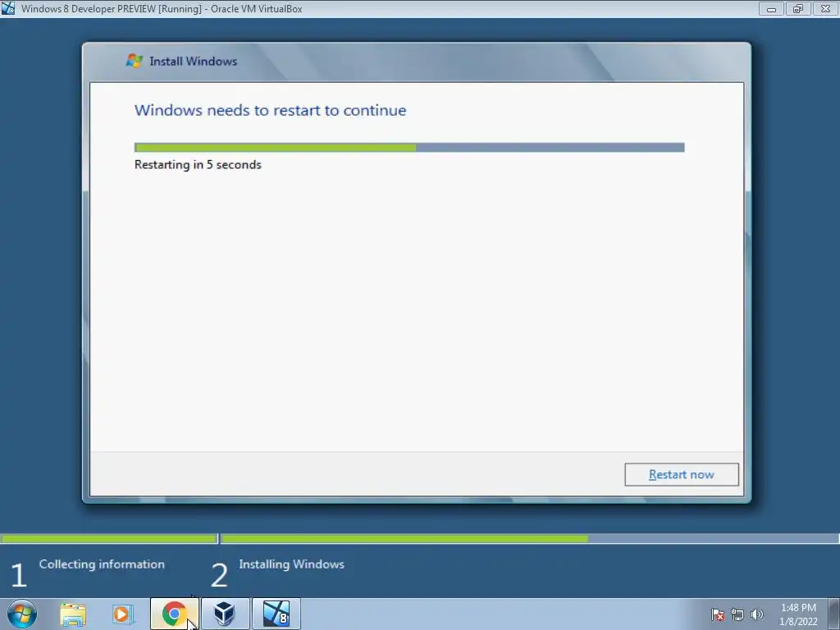Open VirtualBox Manager taskbar icon

[225, 614]
